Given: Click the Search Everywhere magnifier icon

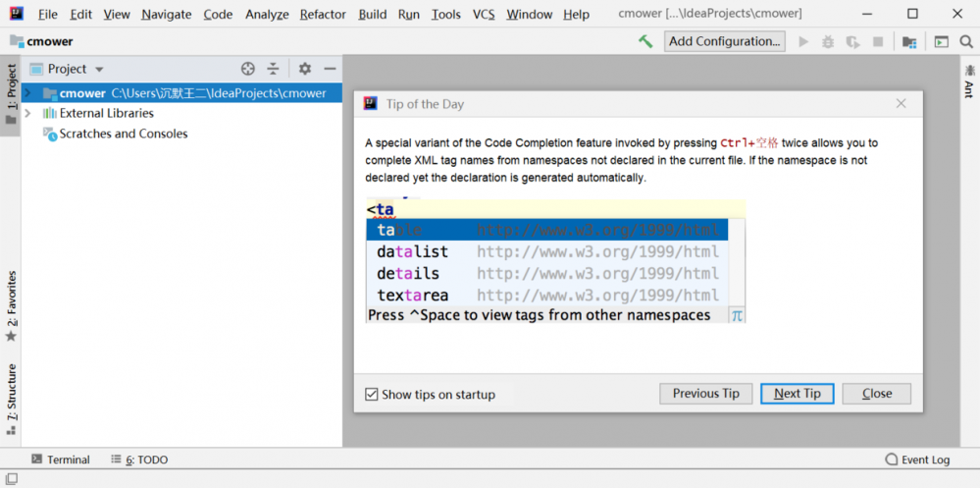Looking at the screenshot, I should click(x=966, y=42).
